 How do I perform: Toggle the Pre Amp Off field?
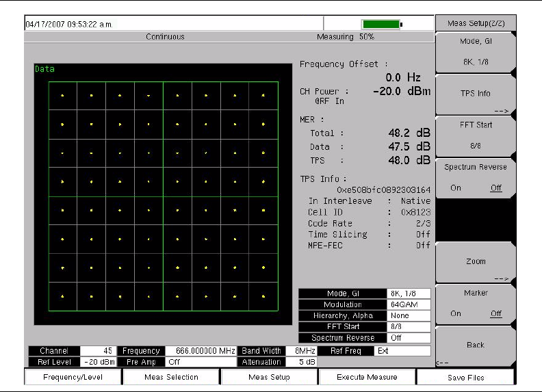[x=201, y=362]
